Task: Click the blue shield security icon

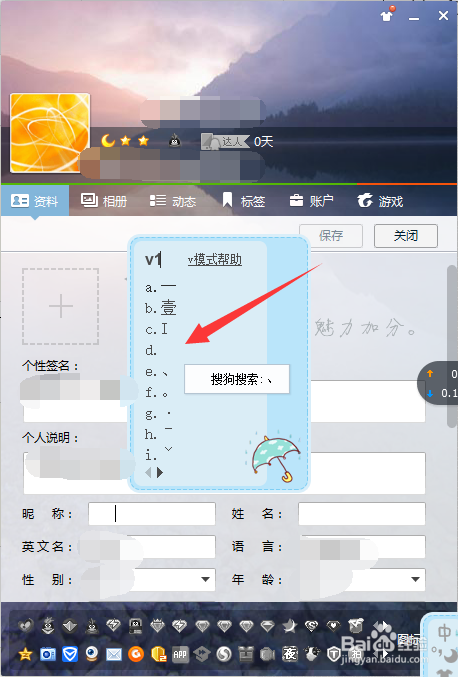Action: coord(69,655)
